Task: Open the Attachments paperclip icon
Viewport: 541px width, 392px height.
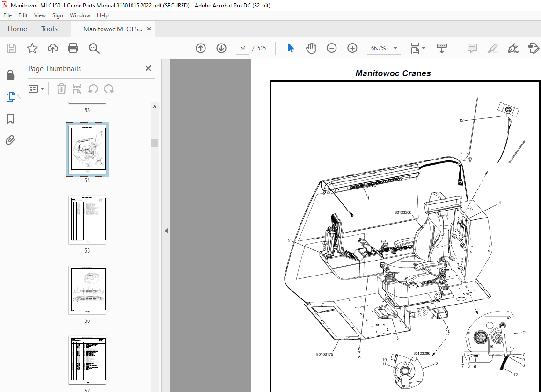Action: click(10, 140)
